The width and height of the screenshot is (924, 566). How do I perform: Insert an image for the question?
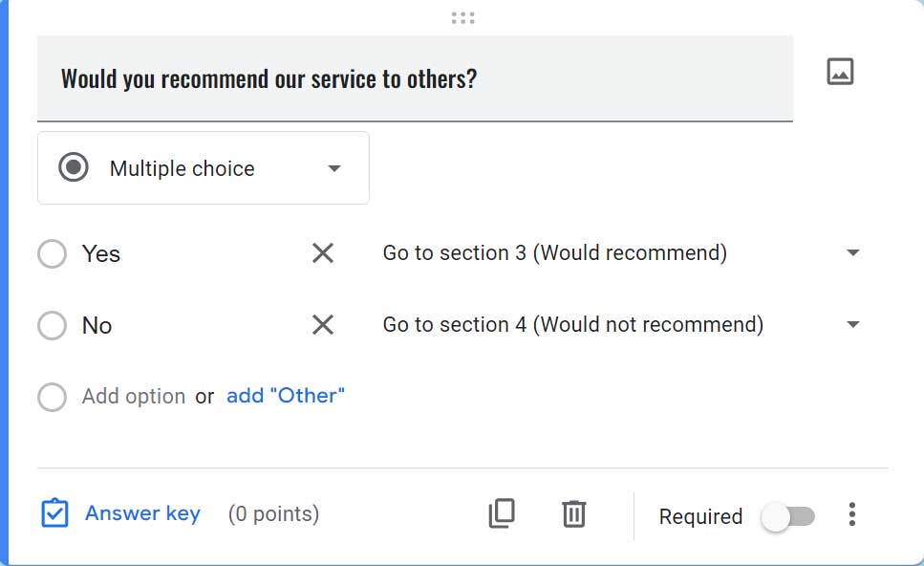tap(839, 71)
